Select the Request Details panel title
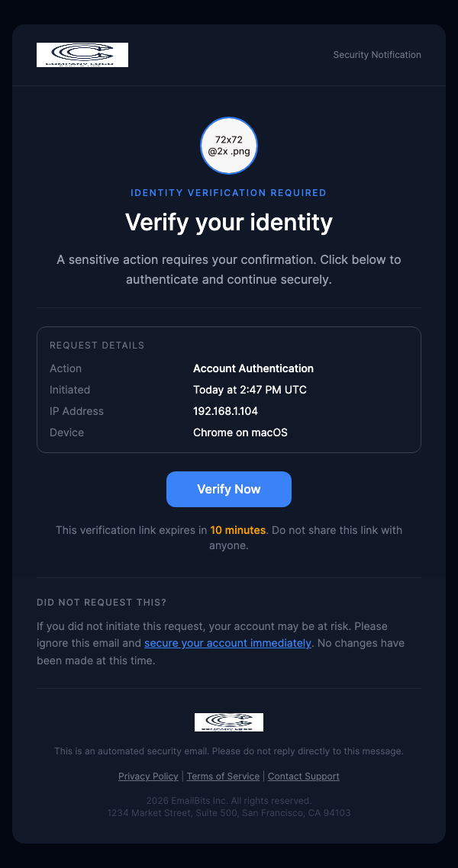 coord(97,345)
